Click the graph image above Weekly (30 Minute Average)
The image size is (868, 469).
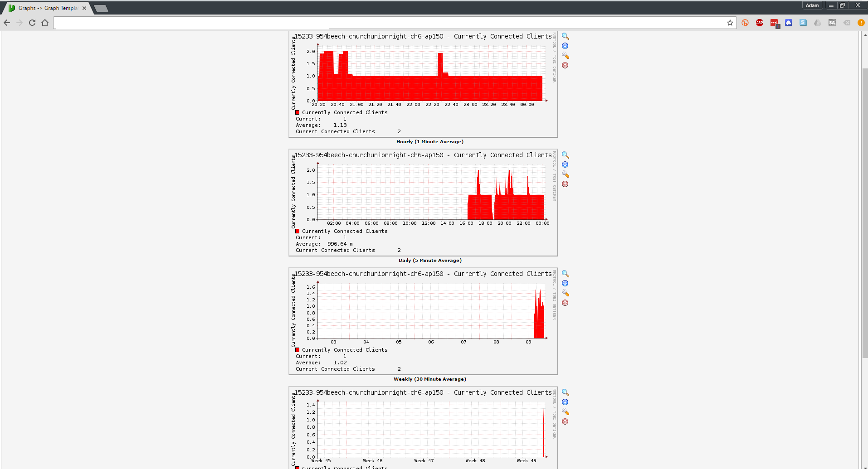423,321
